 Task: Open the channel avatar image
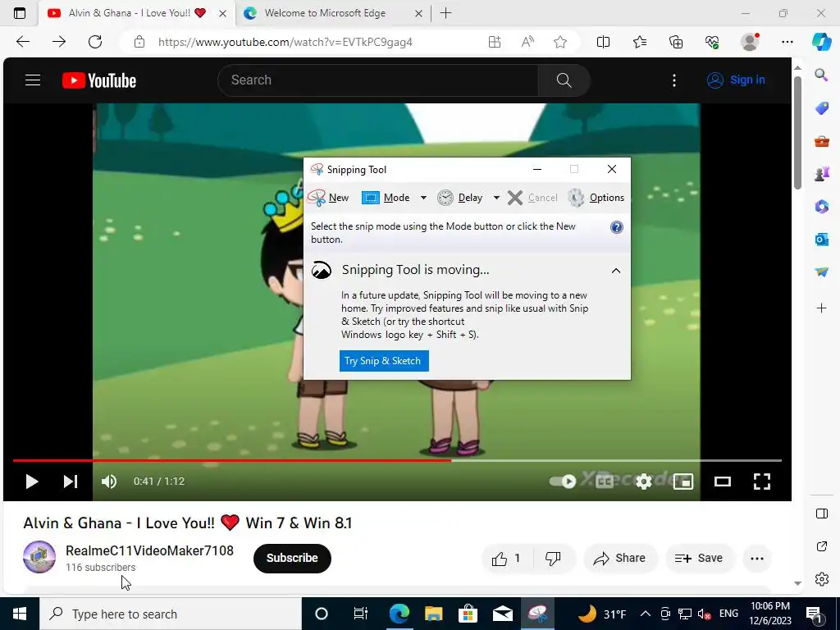(x=39, y=557)
